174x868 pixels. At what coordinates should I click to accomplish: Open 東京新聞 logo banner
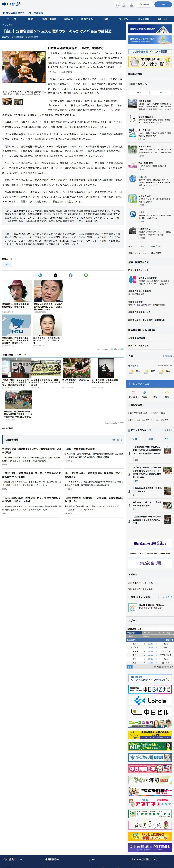pos(150,563)
